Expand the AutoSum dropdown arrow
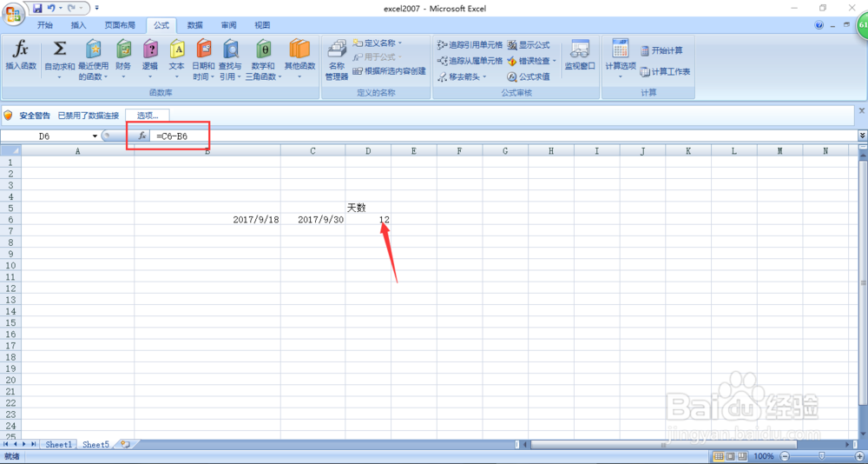The width and height of the screenshot is (868, 464). tap(59, 76)
